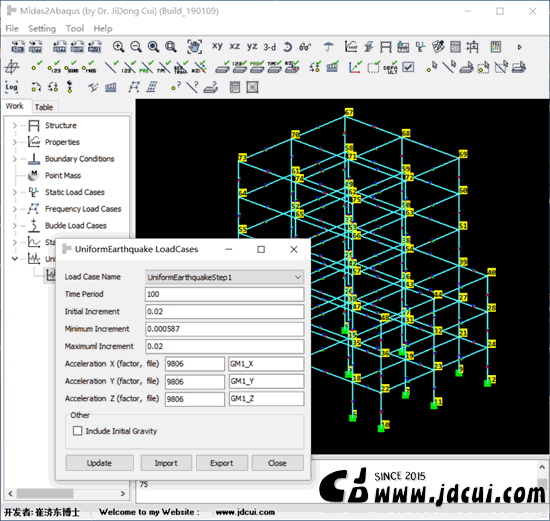Toggle node display icon with green check
550x521 pixels.
click(x=36, y=66)
